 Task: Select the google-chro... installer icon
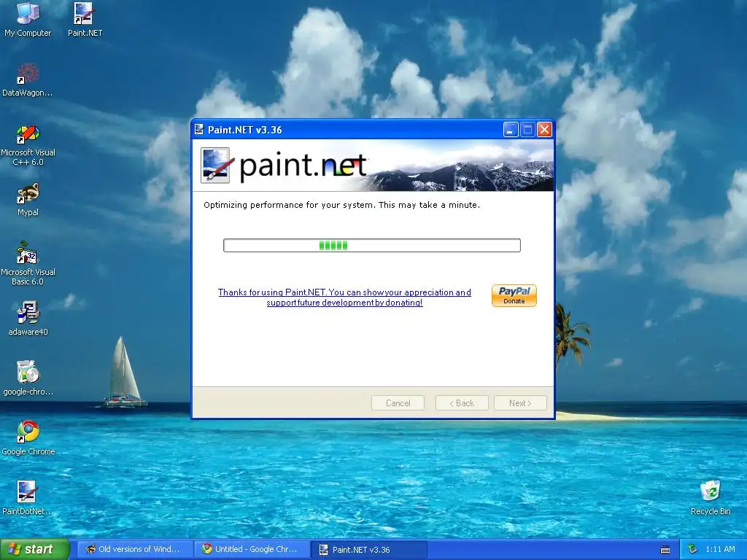[x=28, y=378]
